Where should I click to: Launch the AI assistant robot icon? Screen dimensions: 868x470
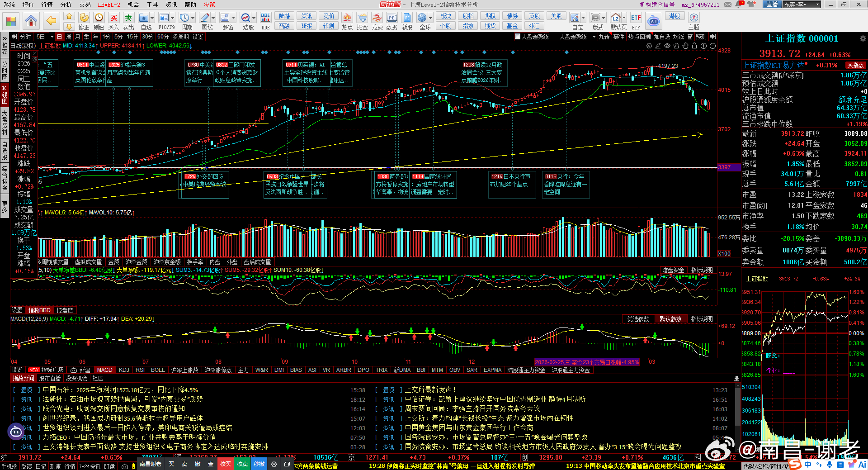654,21
